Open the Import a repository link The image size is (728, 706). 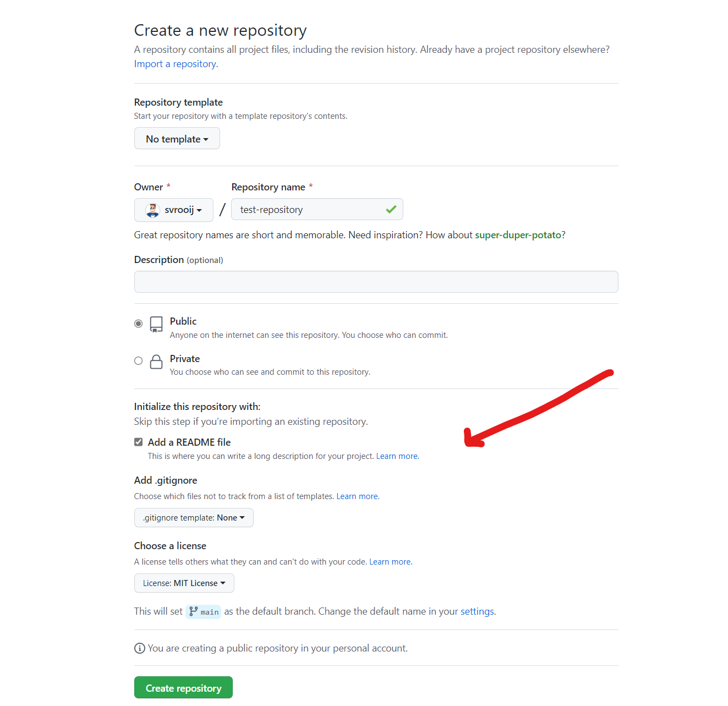coord(175,63)
